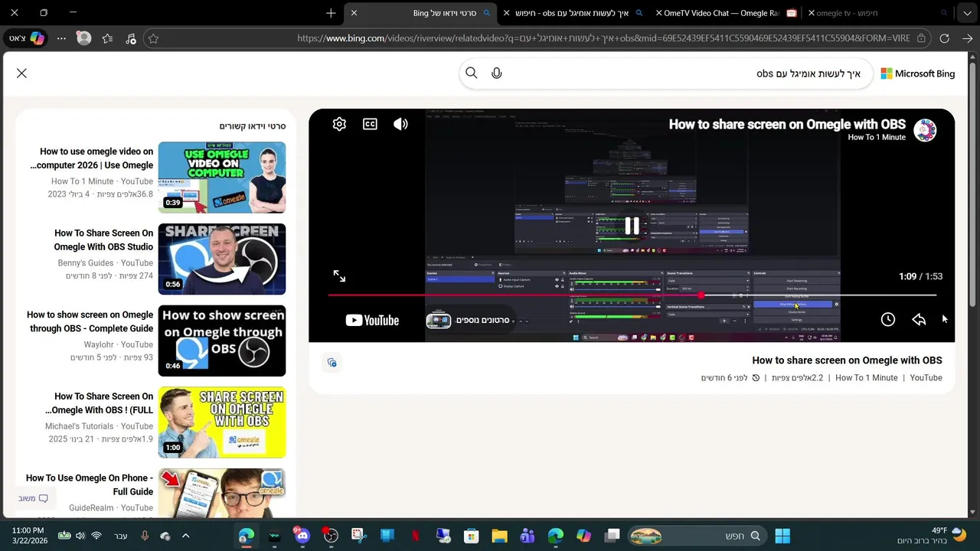980x551 pixels.
Task: Toggle closed captions in the video player
Action: [370, 124]
